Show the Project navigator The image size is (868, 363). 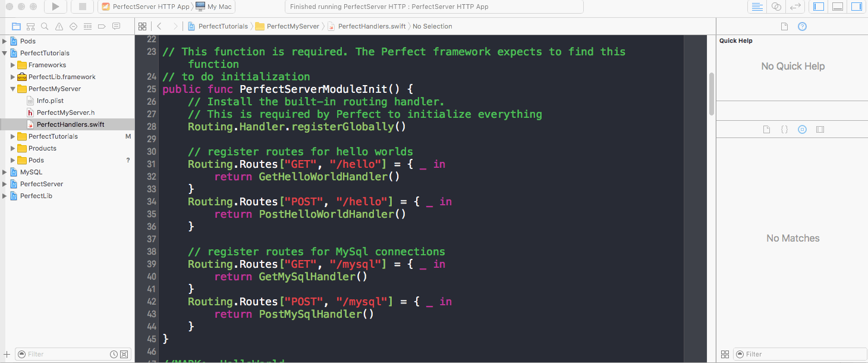pos(16,26)
